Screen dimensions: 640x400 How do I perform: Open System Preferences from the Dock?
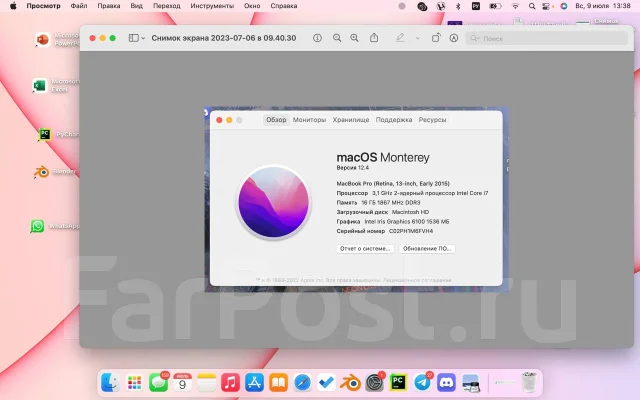tap(374, 382)
